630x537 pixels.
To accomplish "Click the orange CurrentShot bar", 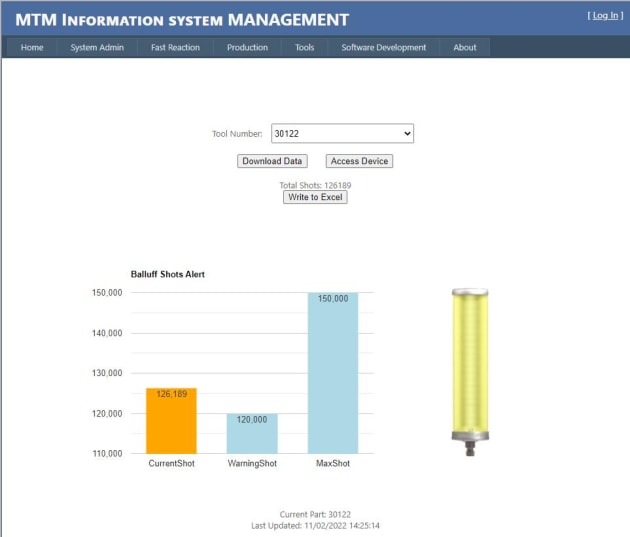I will (172, 421).
